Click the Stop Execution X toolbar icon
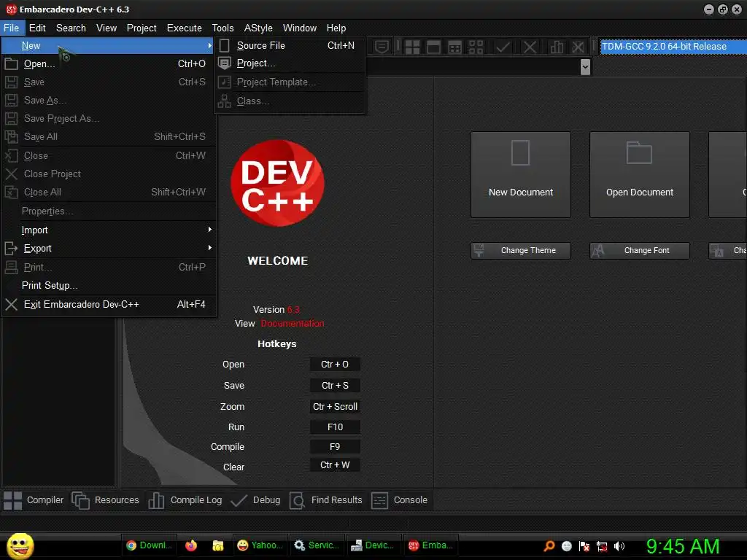 530,47
